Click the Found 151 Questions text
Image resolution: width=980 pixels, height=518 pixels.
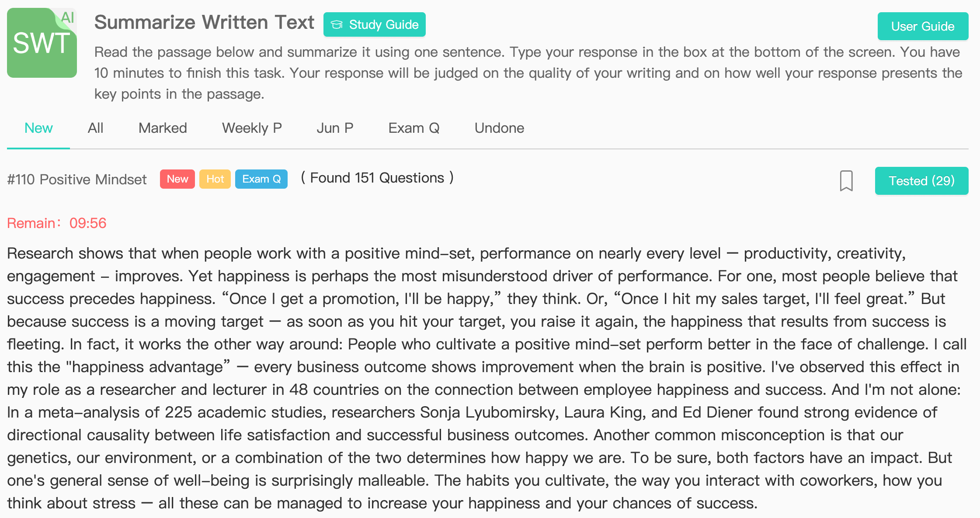click(x=377, y=178)
